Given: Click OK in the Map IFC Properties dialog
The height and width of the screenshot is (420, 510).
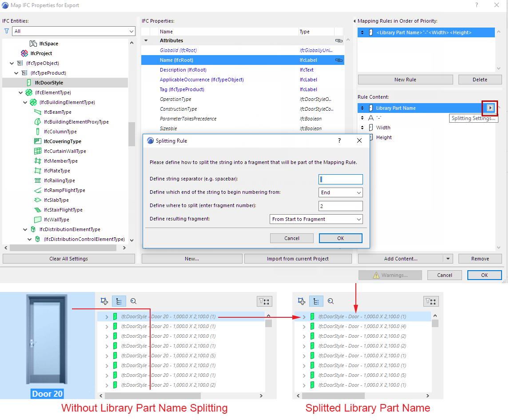Looking at the screenshot, I should tap(485, 275).
